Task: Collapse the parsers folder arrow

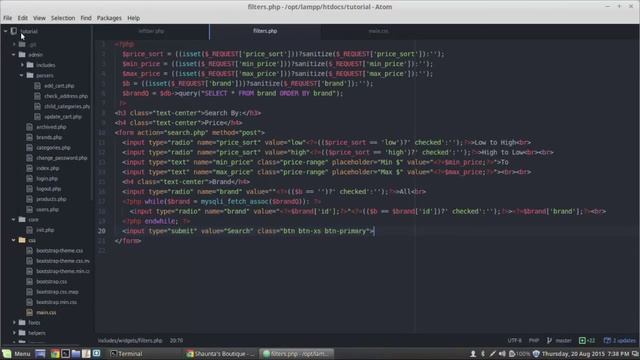Action: pyautogui.click(x=22, y=75)
